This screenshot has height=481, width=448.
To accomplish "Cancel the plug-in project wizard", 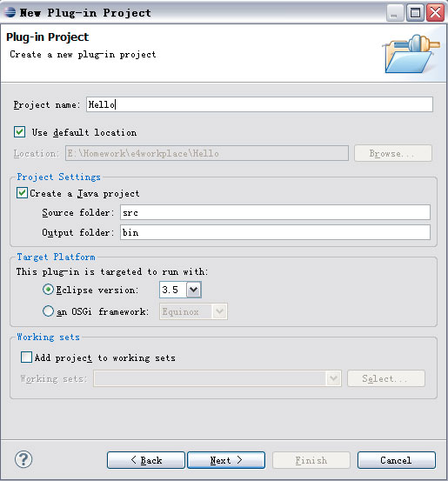I will [x=397, y=460].
